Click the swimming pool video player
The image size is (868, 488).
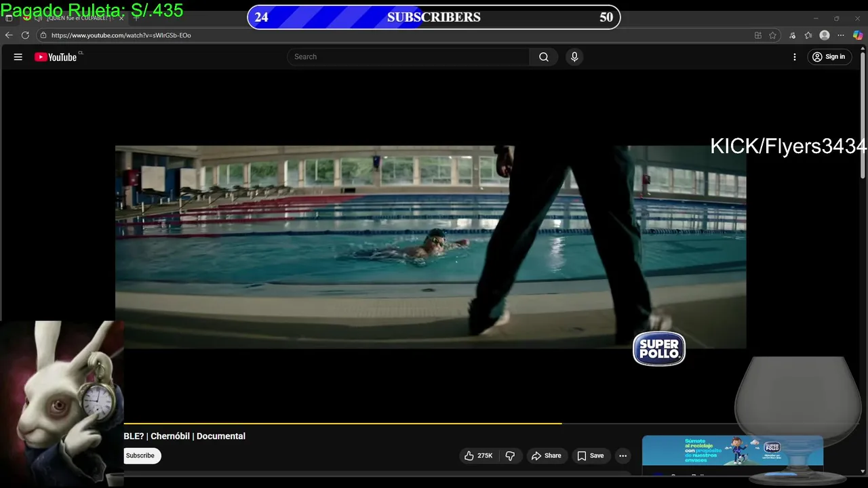tap(431, 247)
